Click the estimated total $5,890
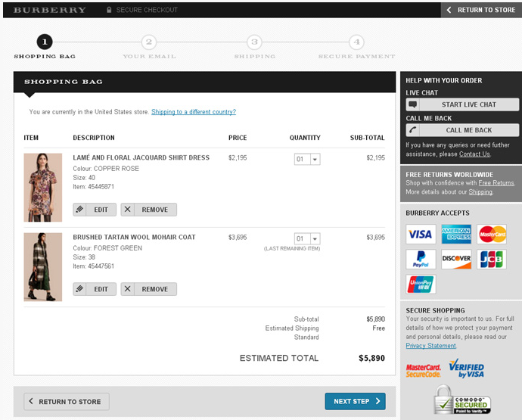The height and width of the screenshot is (420, 522). click(x=371, y=358)
